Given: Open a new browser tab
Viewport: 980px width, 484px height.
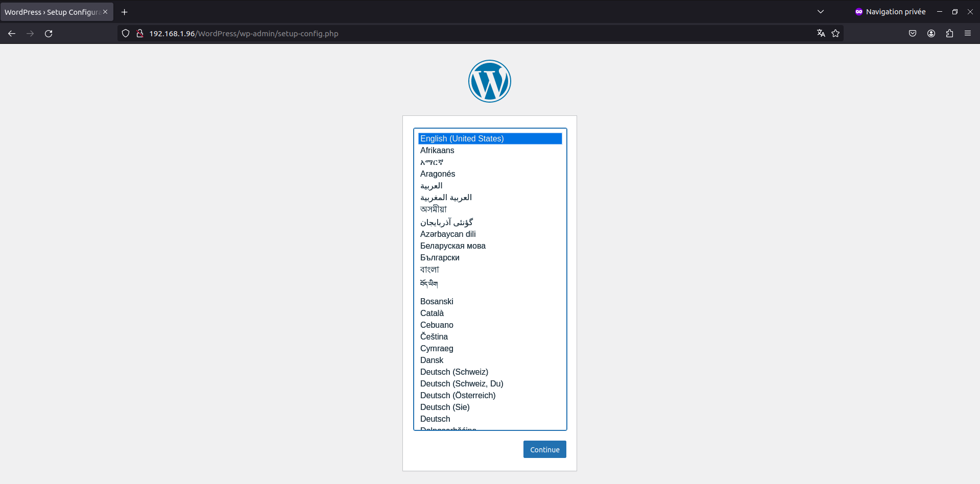Looking at the screenshot, I should (x=124, y=12).
